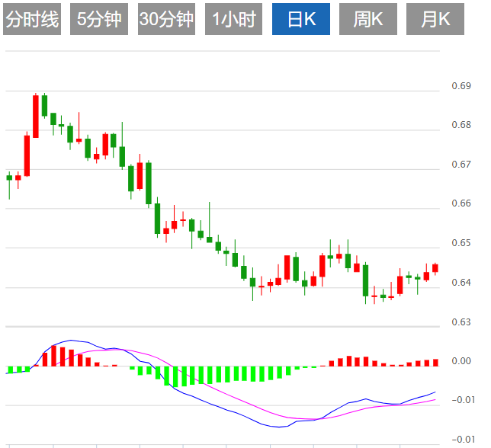Screen dimensions: 491x448
Task: Click the tallest red MACD histogram bar
Action: coord(53,356)
